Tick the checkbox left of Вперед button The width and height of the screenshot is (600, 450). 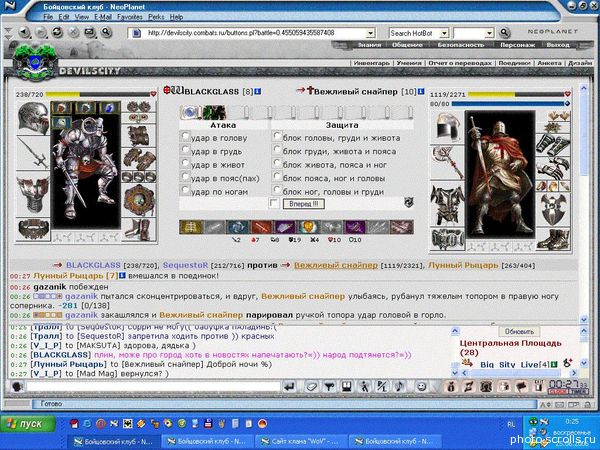274,203
